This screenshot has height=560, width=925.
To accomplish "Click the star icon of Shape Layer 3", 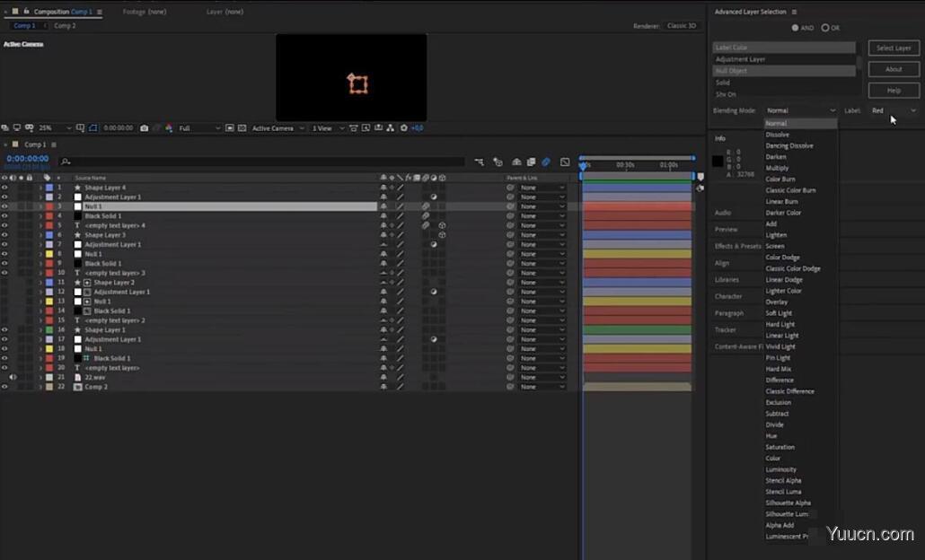I will (77, 235).
